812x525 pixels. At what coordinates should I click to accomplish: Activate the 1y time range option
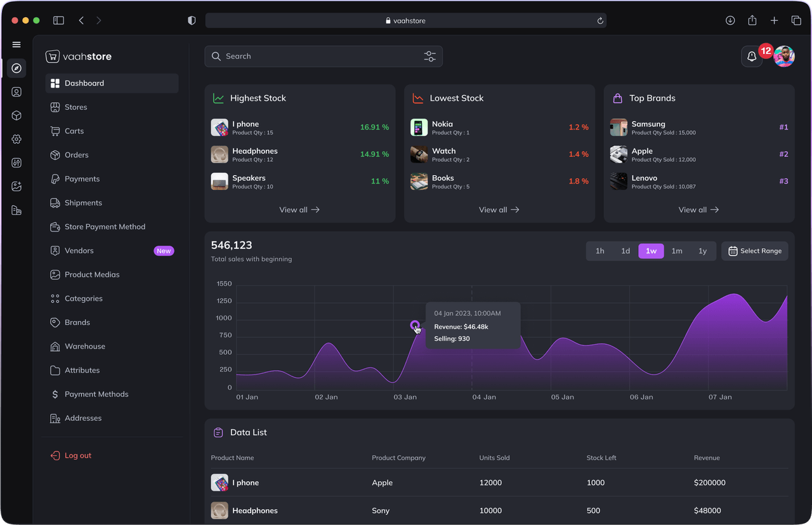[702, 251]
